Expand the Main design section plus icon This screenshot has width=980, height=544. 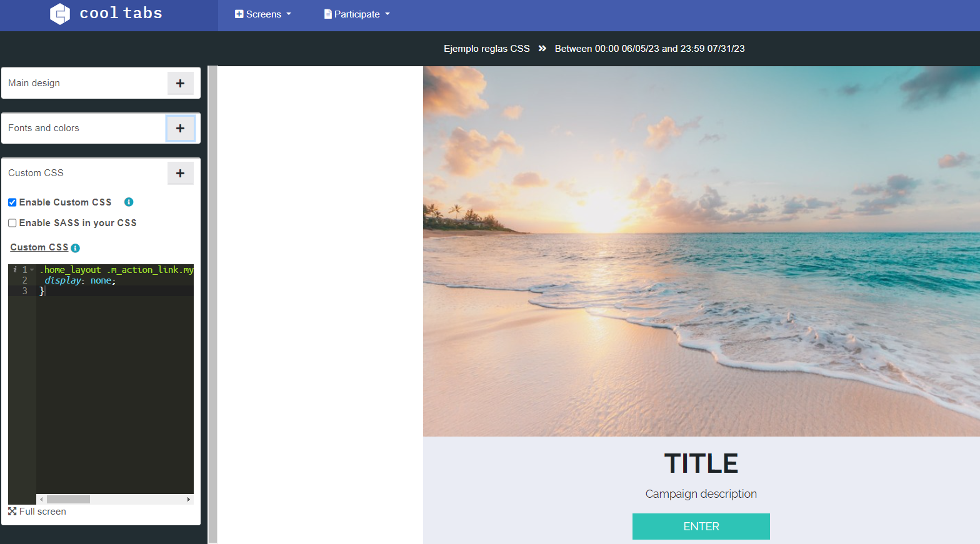[180, 83]
